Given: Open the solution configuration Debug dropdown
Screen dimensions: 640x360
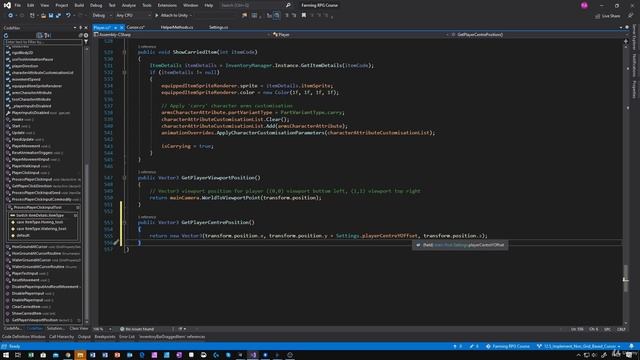Looking at the screenshot, I should pos(102,16).
